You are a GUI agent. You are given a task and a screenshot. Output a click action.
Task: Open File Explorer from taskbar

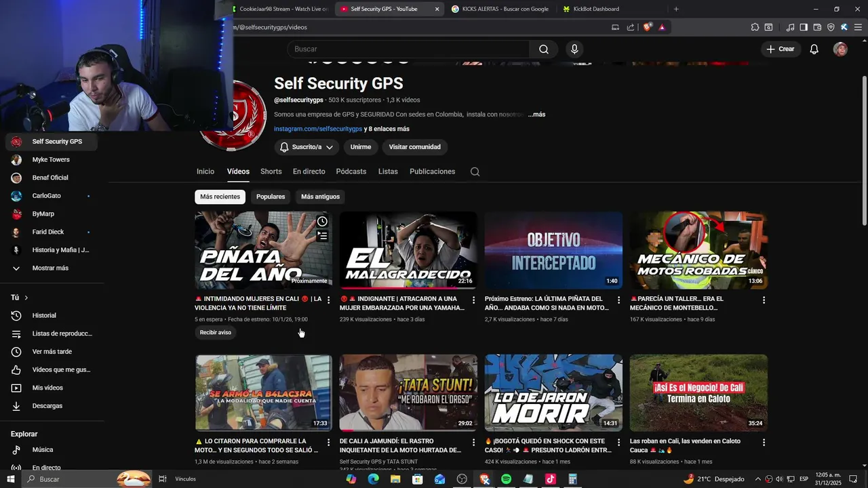point(395,479)
